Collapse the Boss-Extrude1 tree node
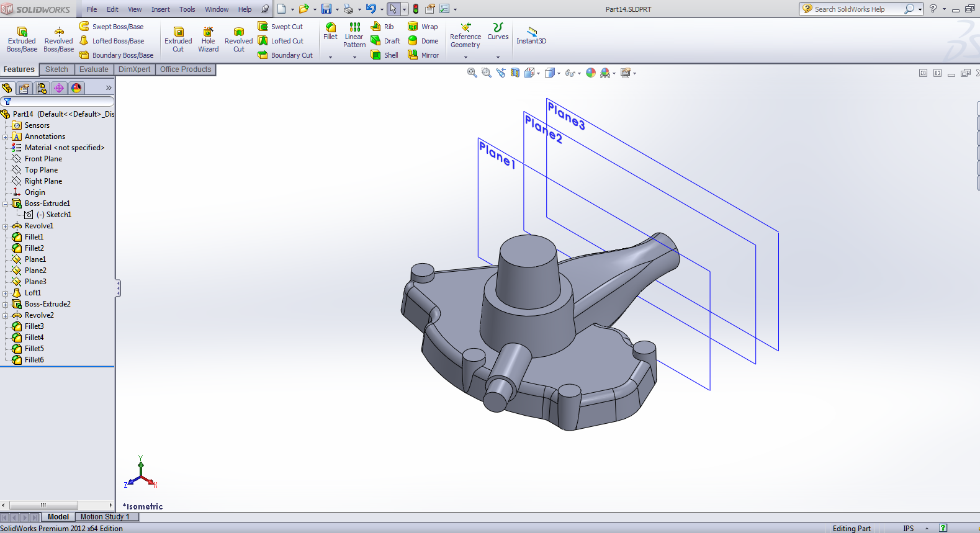The image size is (980, 533). pyautogui.click(x=6, y=204)
